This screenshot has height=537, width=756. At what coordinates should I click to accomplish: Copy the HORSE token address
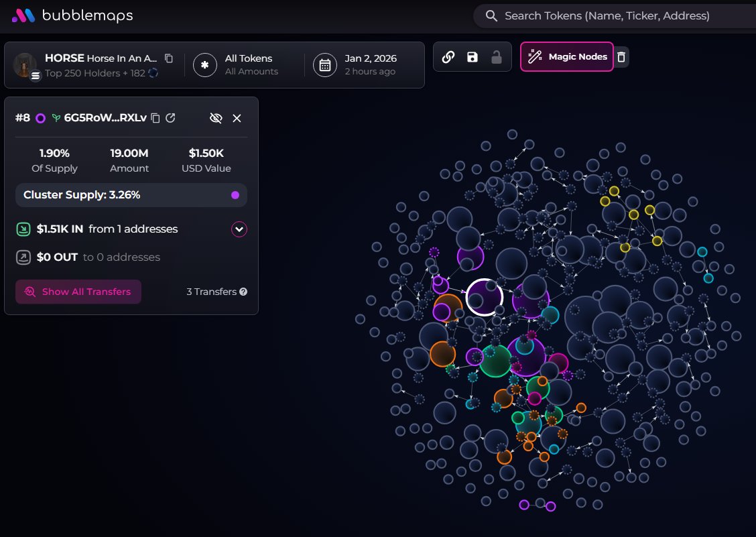169,58
